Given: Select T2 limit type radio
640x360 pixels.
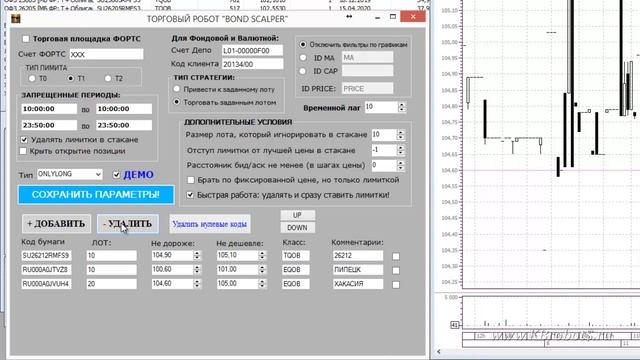Looking at the screenshot, I should 108,78.
